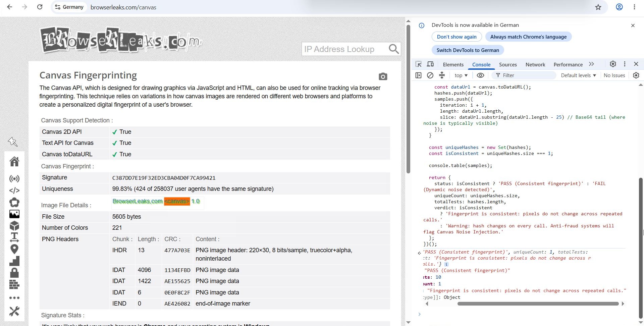Open DevTools customize three-dot menu

(x=625, y=64)
